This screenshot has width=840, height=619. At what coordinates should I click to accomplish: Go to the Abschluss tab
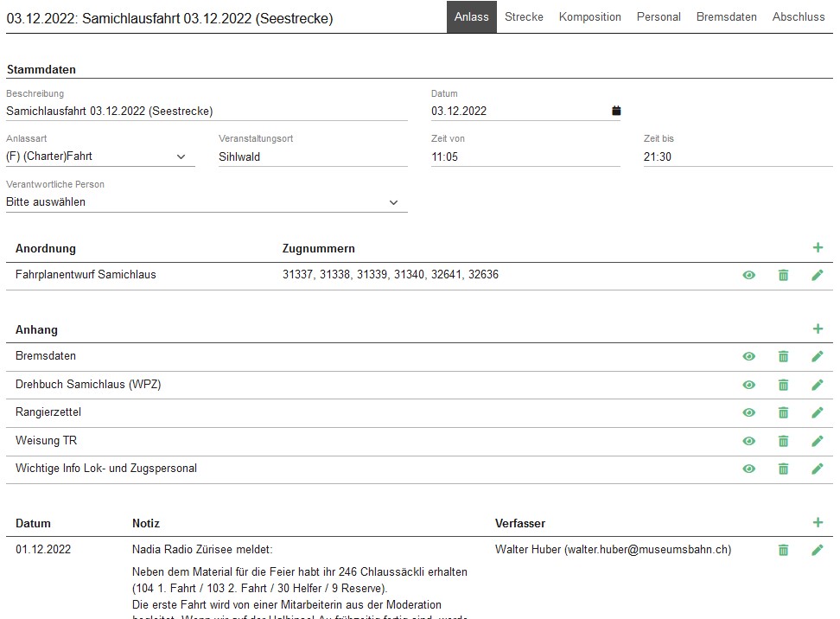[798, 17]
